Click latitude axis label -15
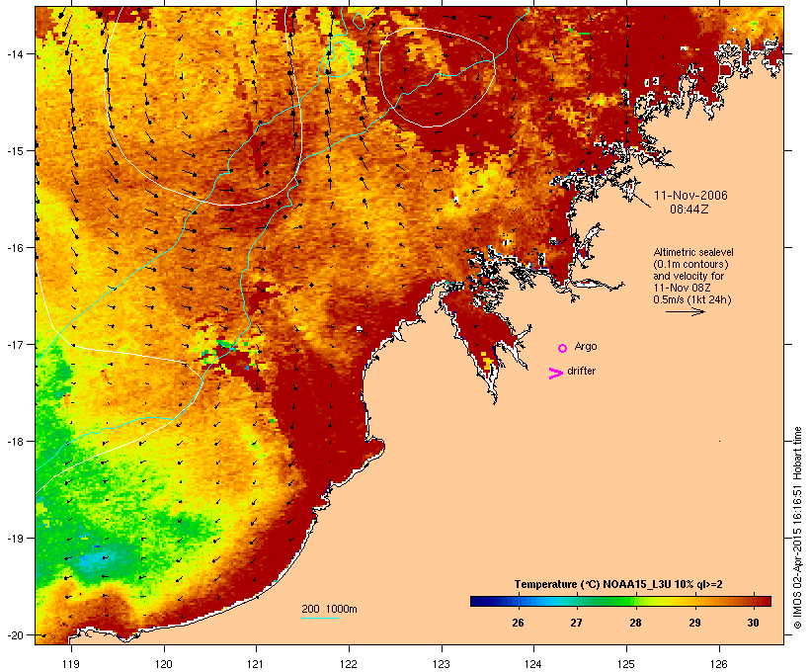This screenshot has width=810, height=672. [14, 151]
